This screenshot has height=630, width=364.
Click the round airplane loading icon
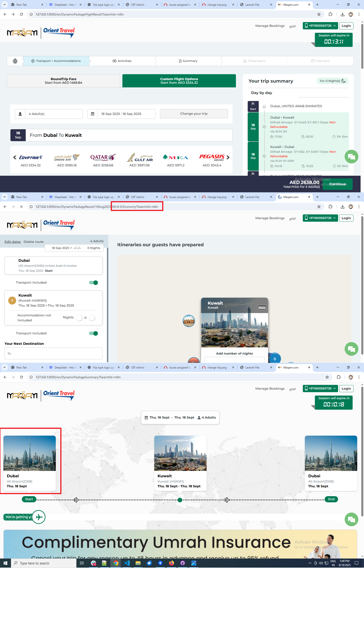click(39, 517)
